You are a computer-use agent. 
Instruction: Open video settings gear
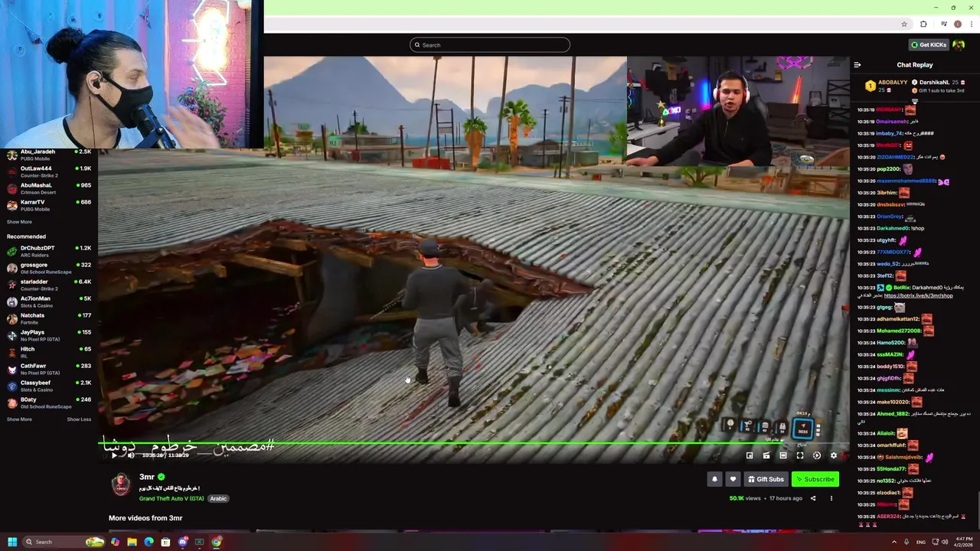click(x=834, y=456)
